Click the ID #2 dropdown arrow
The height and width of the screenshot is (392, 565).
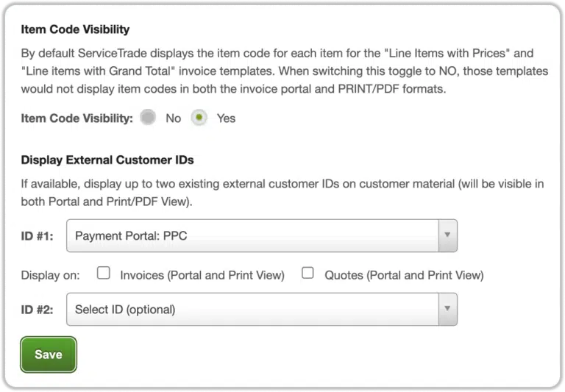445,310
